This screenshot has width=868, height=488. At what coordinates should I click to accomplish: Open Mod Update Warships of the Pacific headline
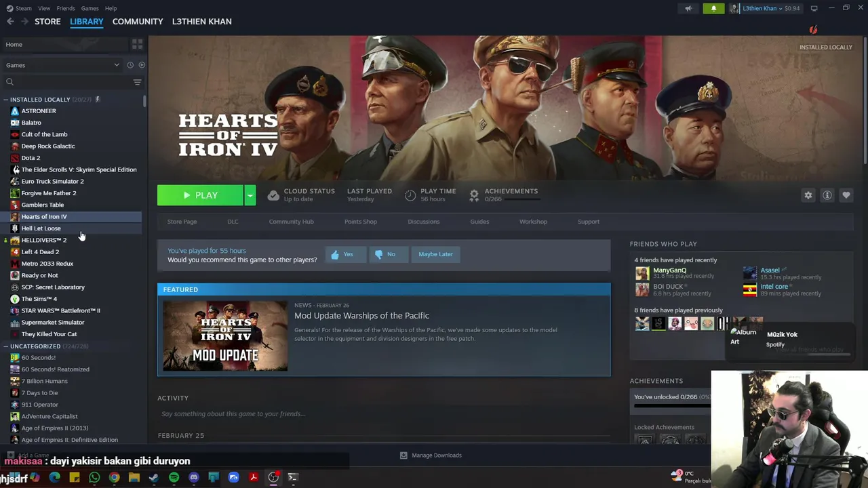(x=361, y=316)
